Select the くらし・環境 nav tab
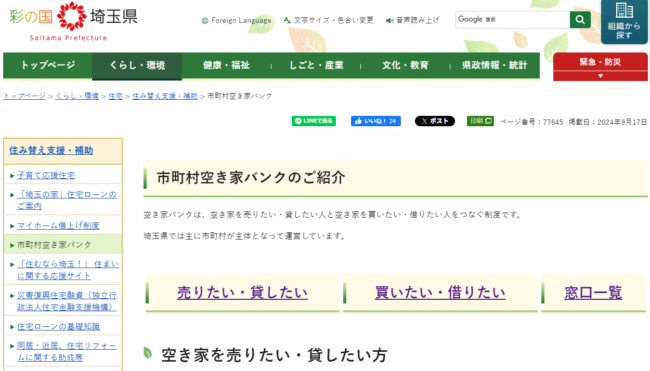650x371 pixels. pyautogui.click(x=137, y=65)
